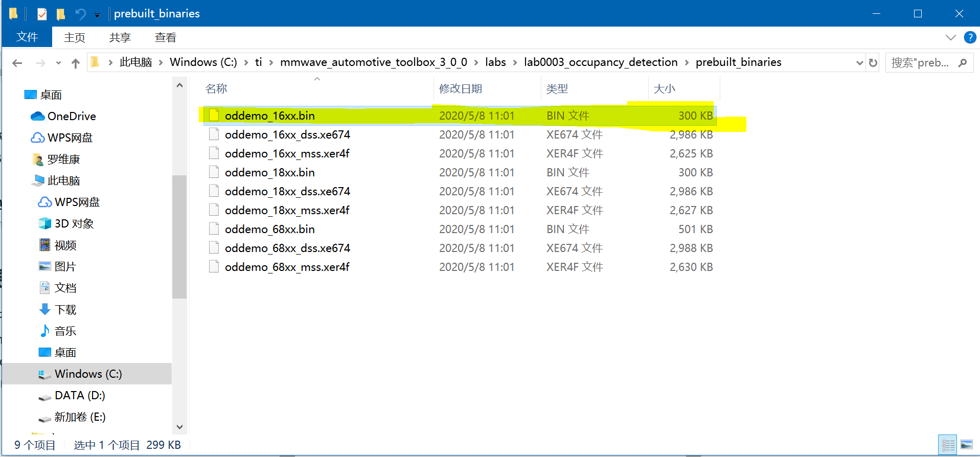This screenshot has height=457, width=980.
Task: Click the Undo quick access icon
Action: 80,14
